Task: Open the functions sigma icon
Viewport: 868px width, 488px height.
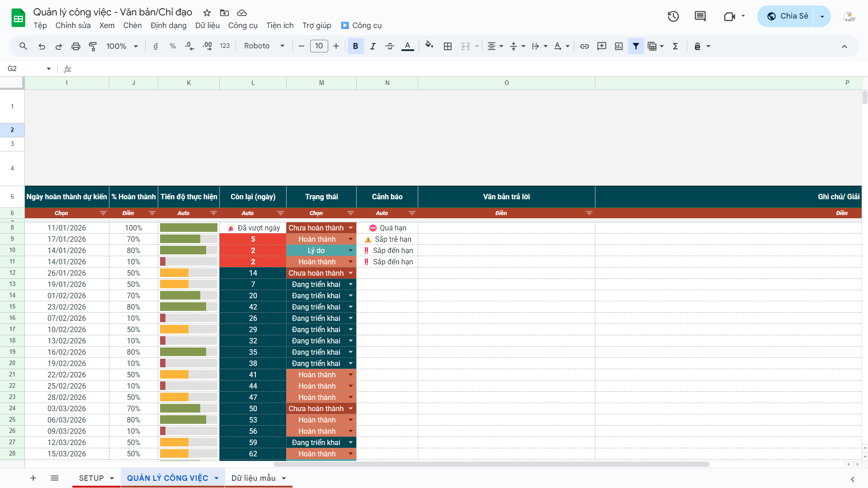Action: tap(675, 46)
